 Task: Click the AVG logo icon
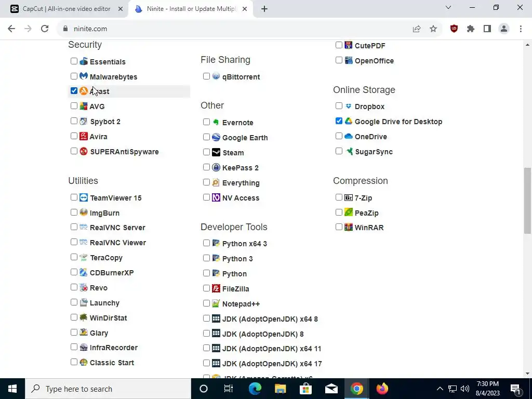coord(84,106)
